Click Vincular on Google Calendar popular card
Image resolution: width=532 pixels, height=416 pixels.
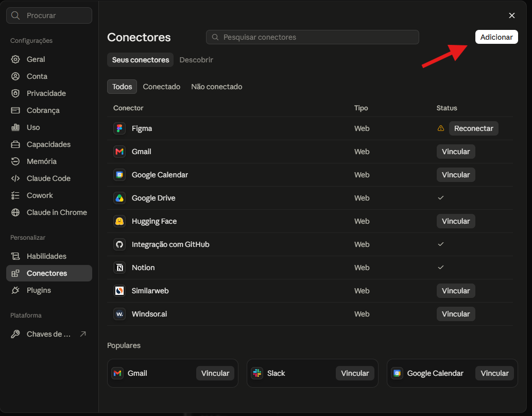[494, 373]
